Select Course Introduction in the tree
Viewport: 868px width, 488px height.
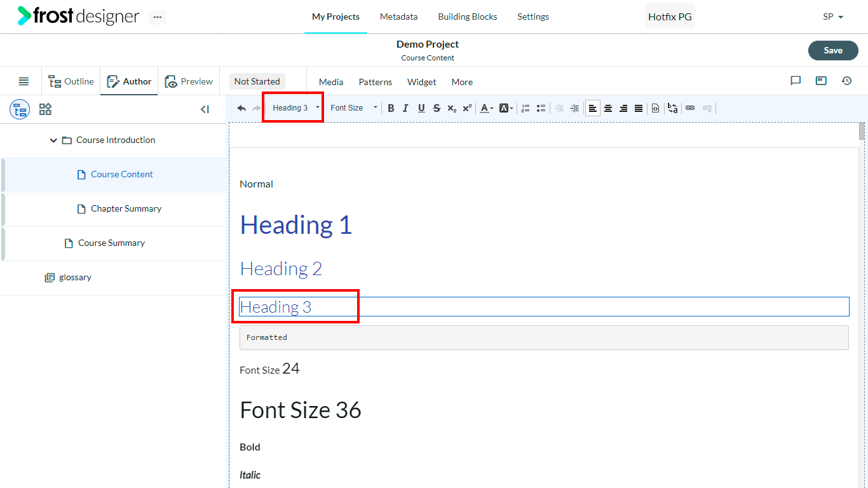click(116, 140)
